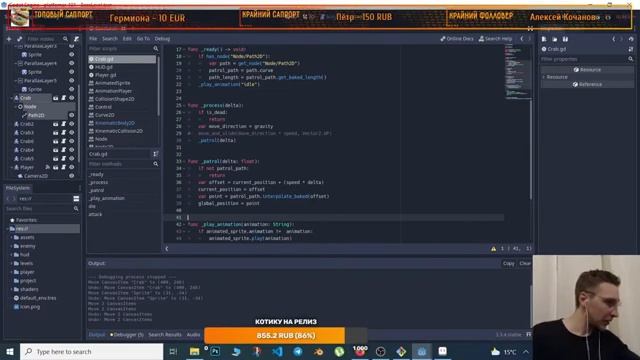Click the donation goal progress bar
The width and height of the screenshot is (640, 360).
285,335
